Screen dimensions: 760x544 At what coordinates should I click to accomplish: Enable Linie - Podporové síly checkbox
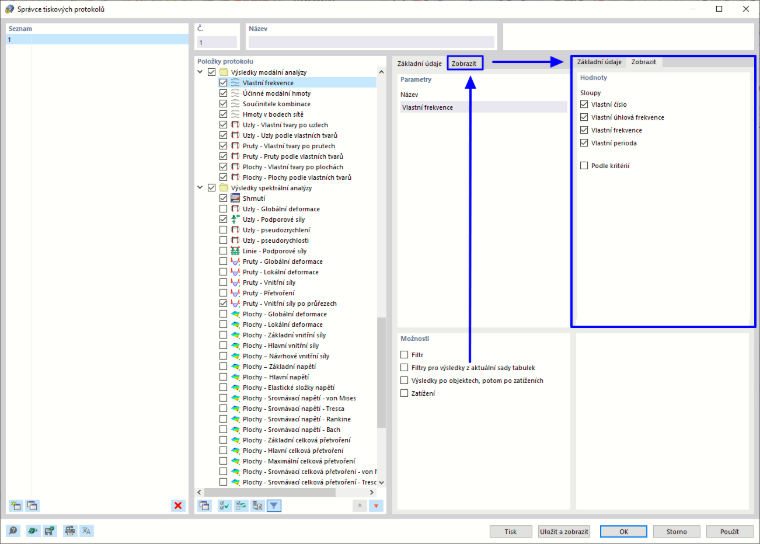coord(223,251)
